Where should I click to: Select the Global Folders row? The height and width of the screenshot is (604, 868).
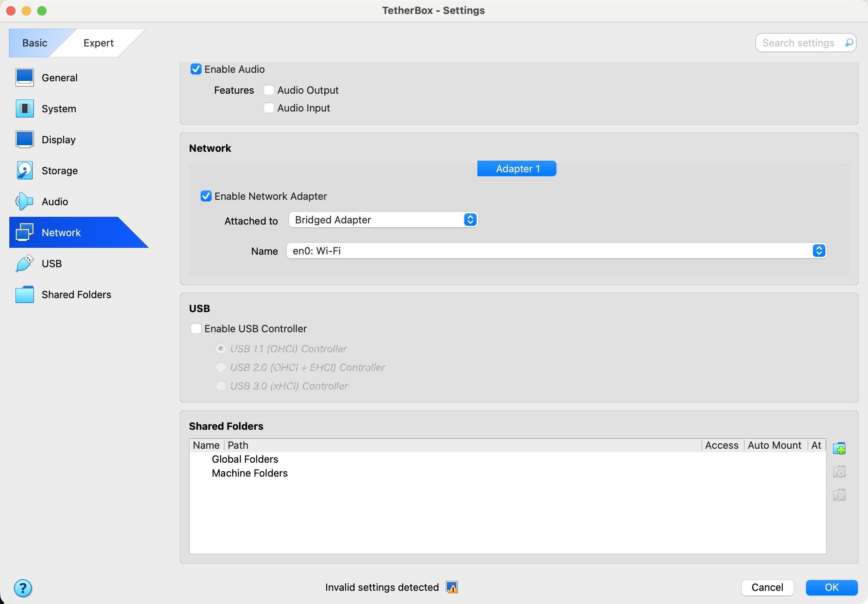pos(508,459)
